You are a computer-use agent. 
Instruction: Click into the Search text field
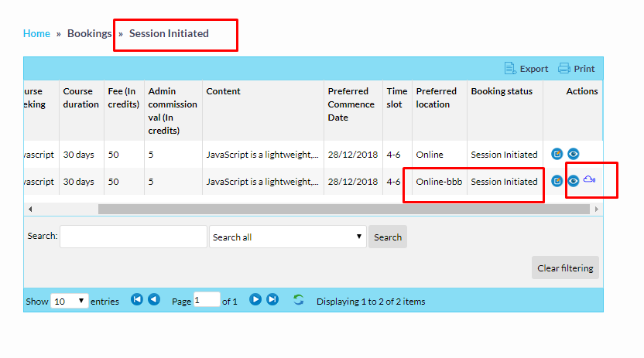pyautogui.click(x=133, y=237)
